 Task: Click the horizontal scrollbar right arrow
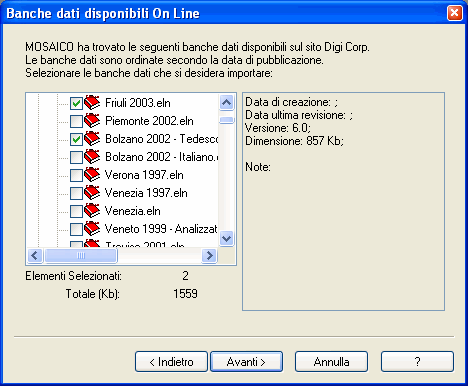click(209, 256)
